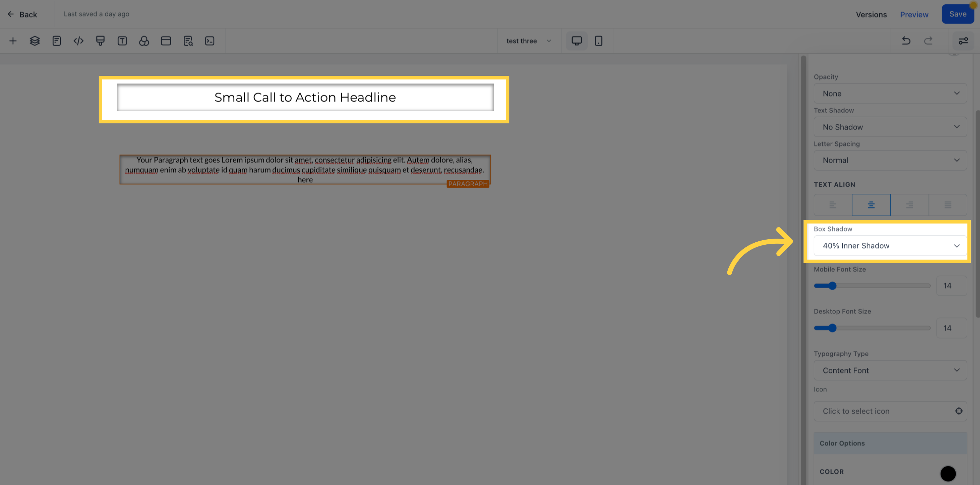
Task: Open the settings sliders icon
Action: 963,41
